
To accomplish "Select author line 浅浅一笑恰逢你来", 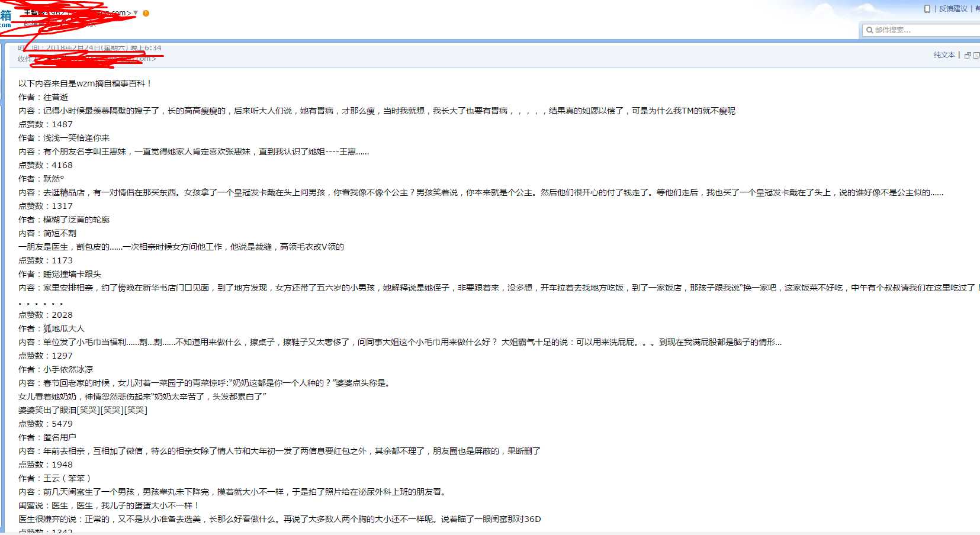I will click(64, 138).
